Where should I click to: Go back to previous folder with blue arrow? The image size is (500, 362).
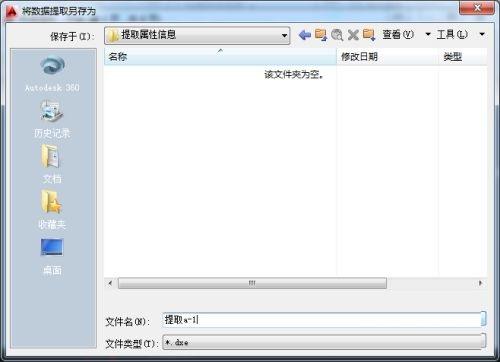305,35
